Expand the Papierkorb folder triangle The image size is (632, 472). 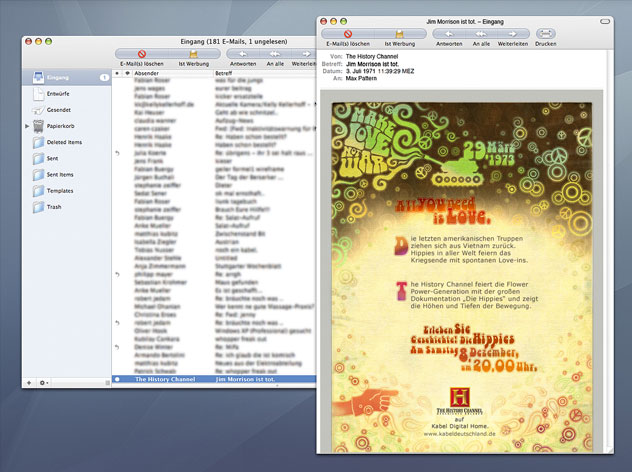point(28,126)
